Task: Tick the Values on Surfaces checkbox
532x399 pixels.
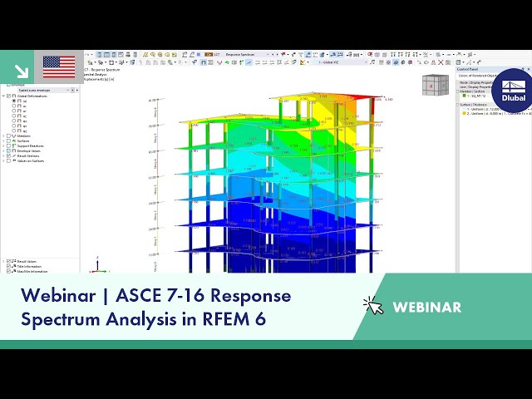Action: coord(9,160)
